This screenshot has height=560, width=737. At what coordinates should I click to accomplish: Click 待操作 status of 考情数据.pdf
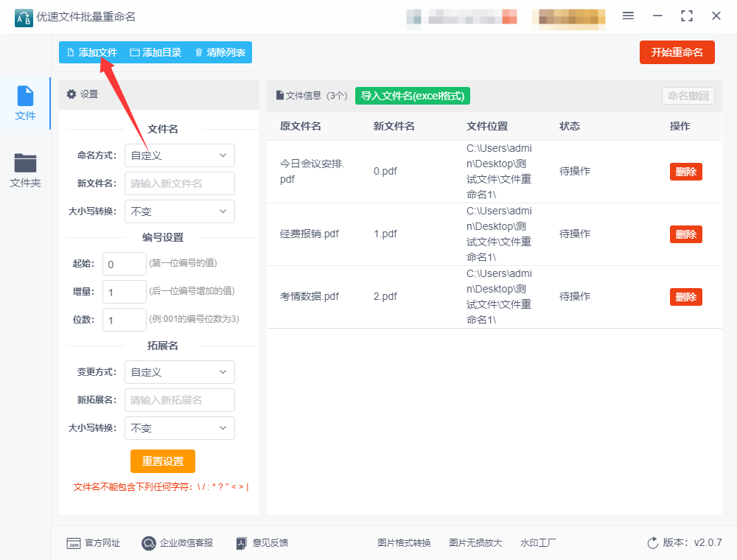[x=574, y=296]
